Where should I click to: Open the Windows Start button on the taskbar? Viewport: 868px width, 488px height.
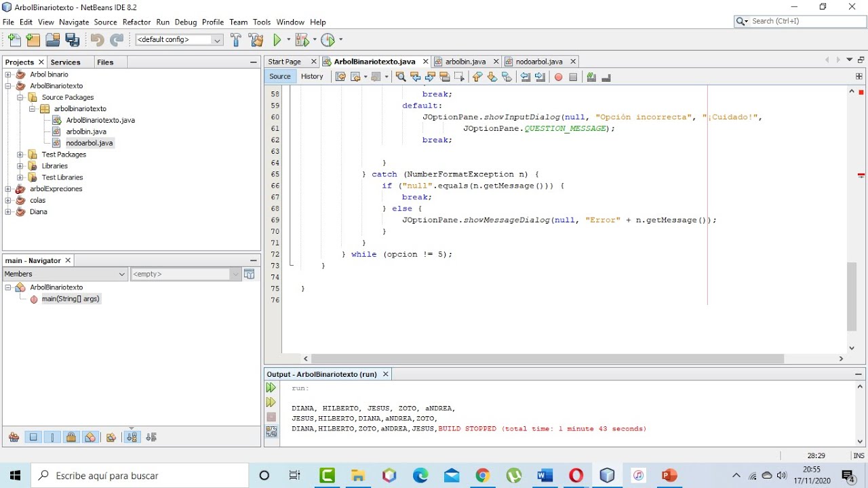pos(16,476)
